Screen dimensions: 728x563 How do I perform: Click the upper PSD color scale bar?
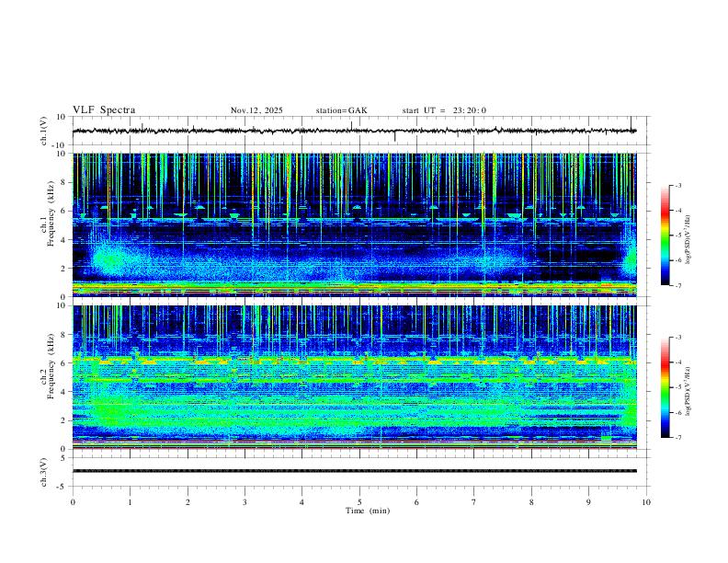(x=665, y=235)
